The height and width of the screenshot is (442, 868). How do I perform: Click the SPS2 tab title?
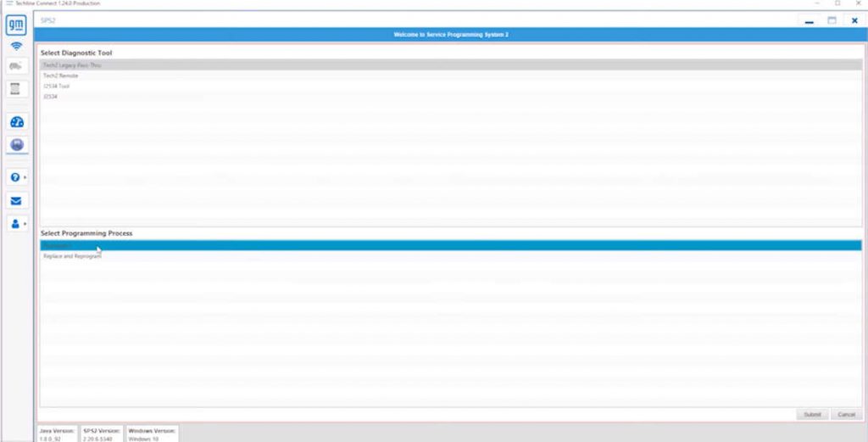pos(48,20)
